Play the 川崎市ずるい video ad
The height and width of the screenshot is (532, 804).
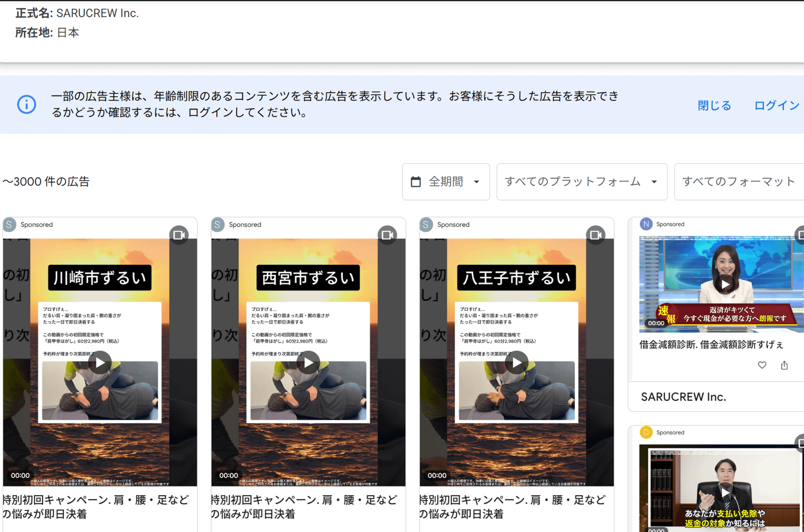click(100, 362)
